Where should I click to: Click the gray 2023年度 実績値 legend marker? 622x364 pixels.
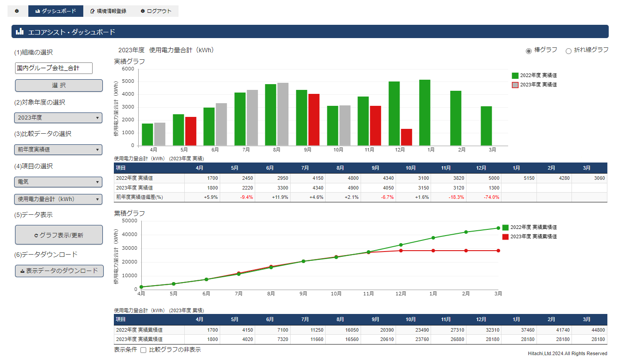point(515,85)
